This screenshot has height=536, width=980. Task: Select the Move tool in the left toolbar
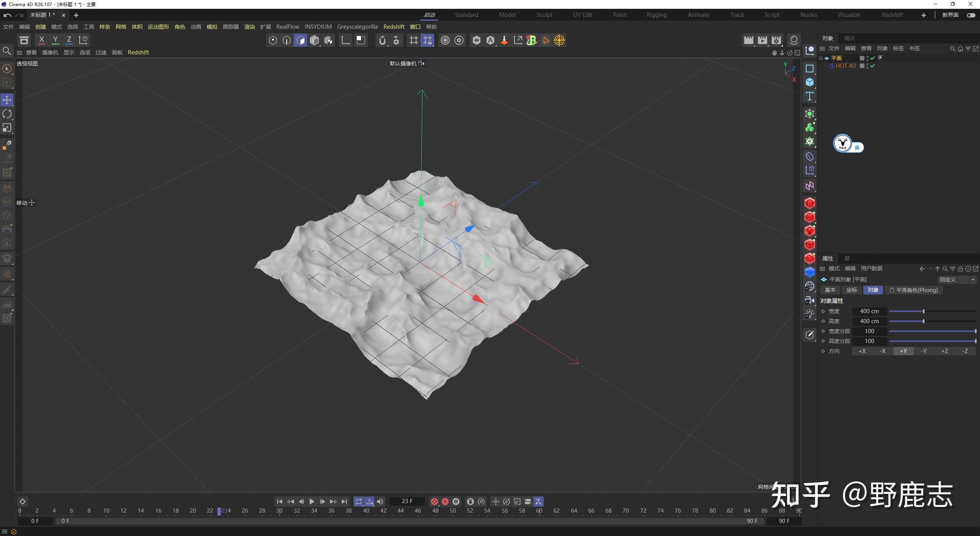coord(7,100)
